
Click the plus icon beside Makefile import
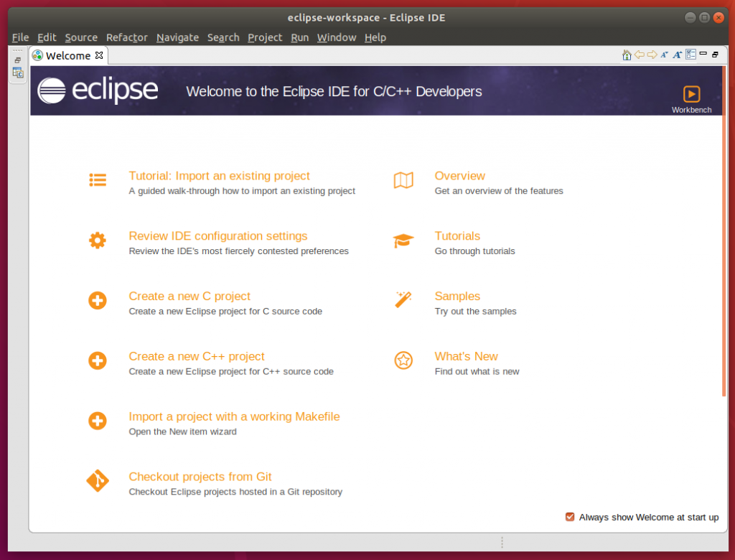tap(98, 421)
